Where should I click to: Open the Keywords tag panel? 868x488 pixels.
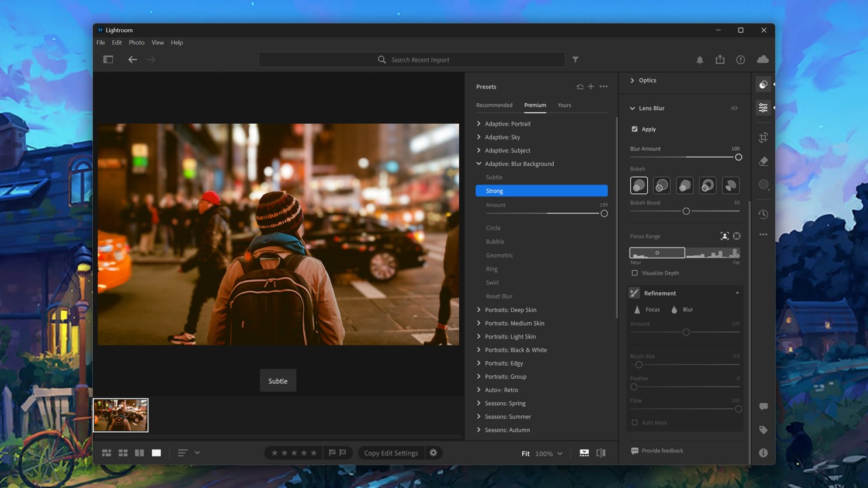[x=763, y=430]
